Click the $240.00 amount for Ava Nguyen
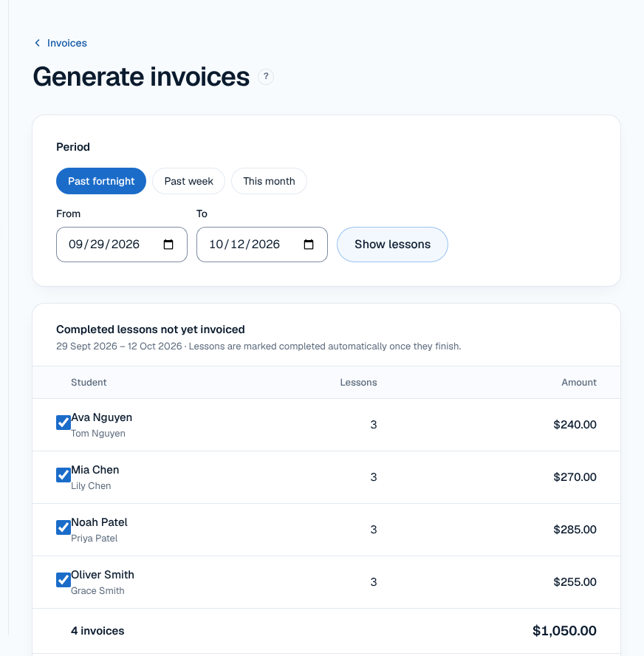The width and height of the screenshot is (644, 656). (575, 425)
